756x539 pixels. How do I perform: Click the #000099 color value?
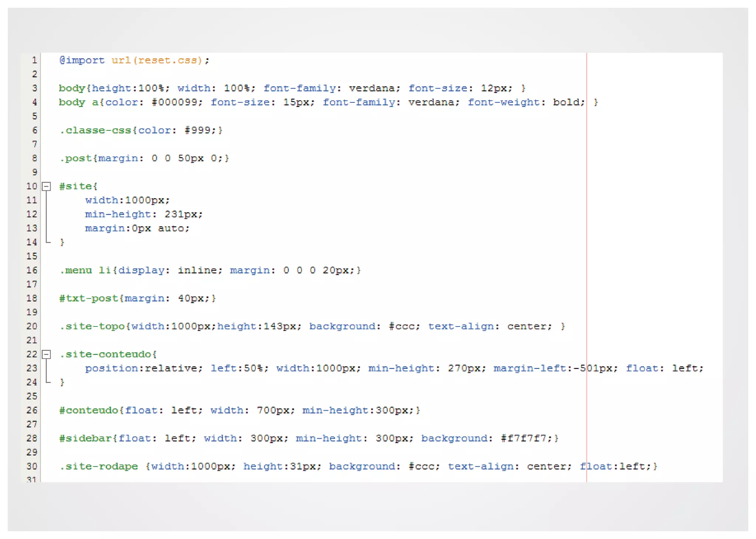175,102
